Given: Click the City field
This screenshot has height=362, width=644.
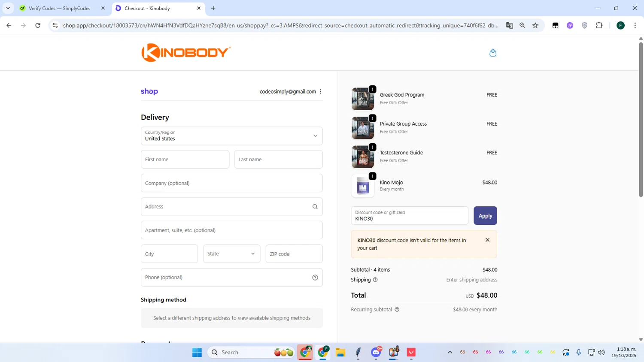Looking at the screenshot, I should pos(170,254).
